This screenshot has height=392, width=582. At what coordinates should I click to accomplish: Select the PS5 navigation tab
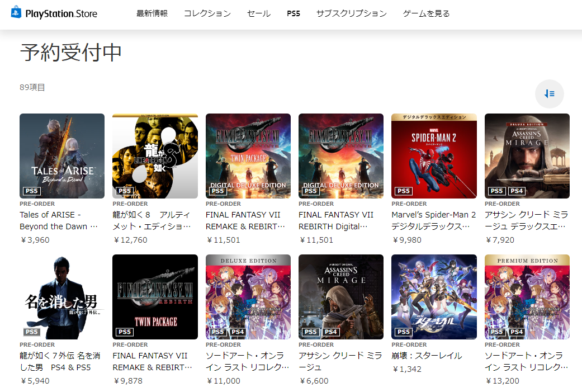(293, 13)
